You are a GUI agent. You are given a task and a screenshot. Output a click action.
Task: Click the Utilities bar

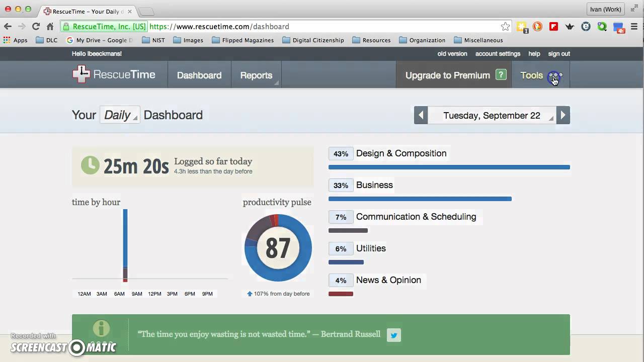pyautogui.click(x=346, y=262)
